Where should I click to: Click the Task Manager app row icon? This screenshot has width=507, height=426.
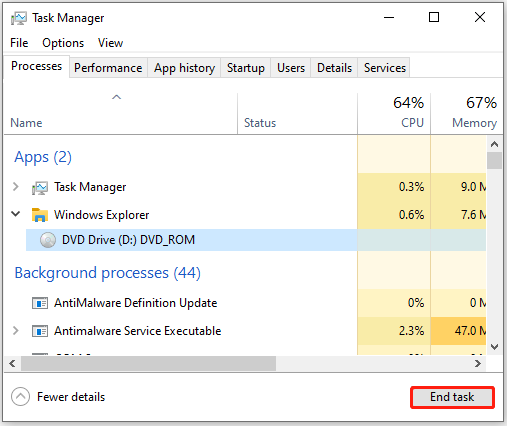(40, 187)
